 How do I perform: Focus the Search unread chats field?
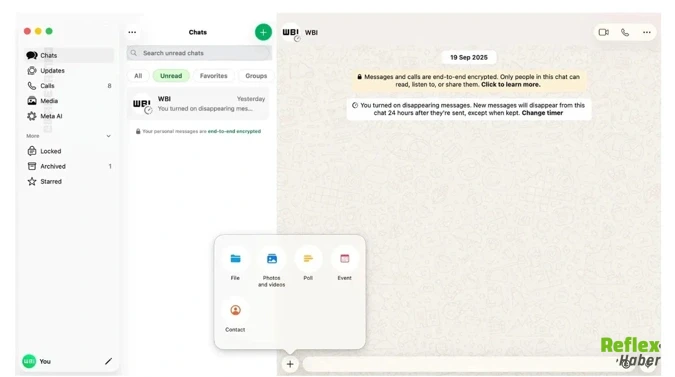click(199, 53)
